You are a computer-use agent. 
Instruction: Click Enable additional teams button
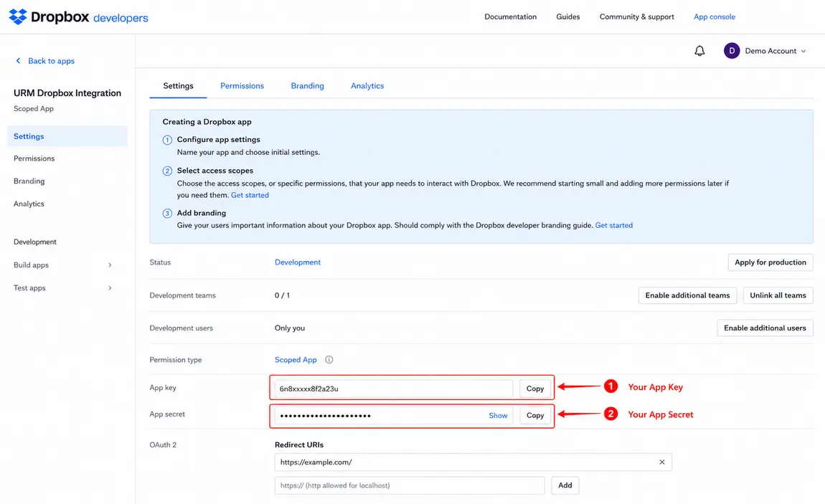pos(687,295)
